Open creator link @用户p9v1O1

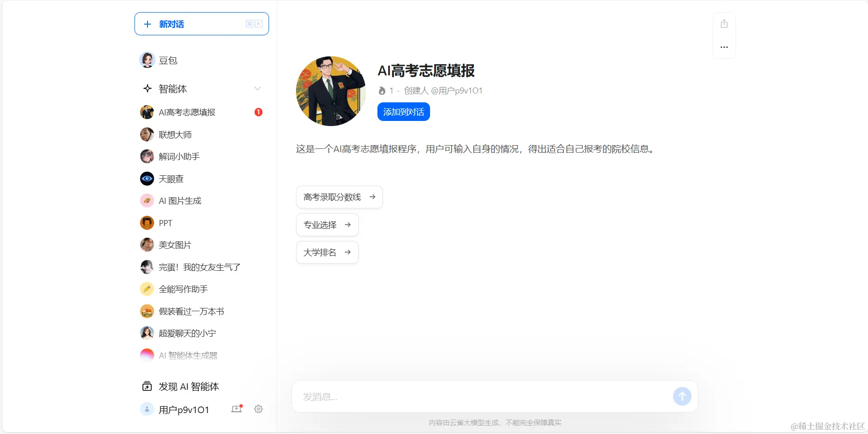(457, 91)
